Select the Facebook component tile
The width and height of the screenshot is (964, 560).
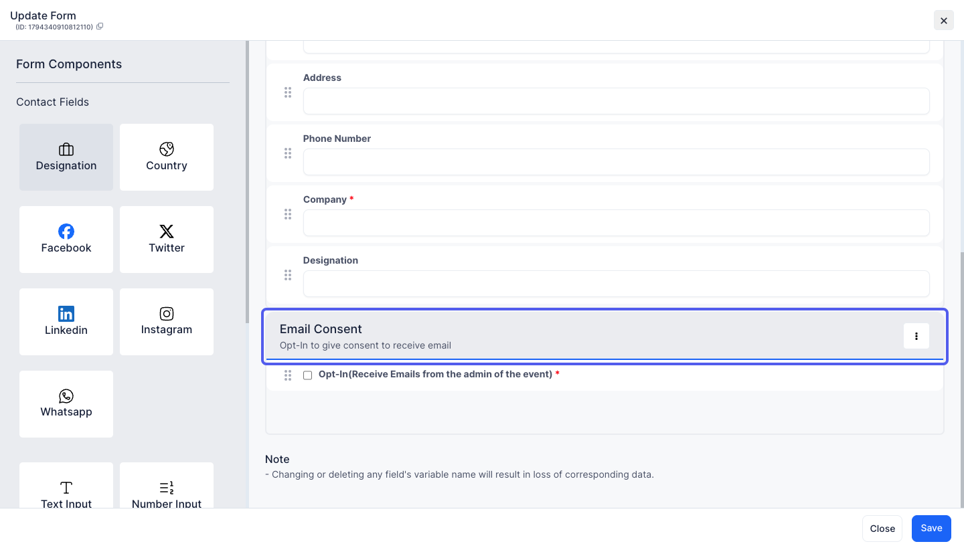(x=66, y=240)
